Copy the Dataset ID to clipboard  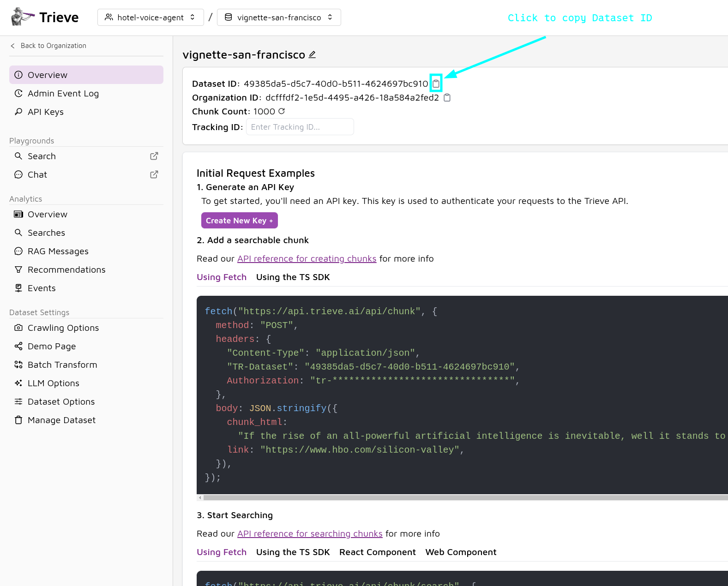pos(436,84)
